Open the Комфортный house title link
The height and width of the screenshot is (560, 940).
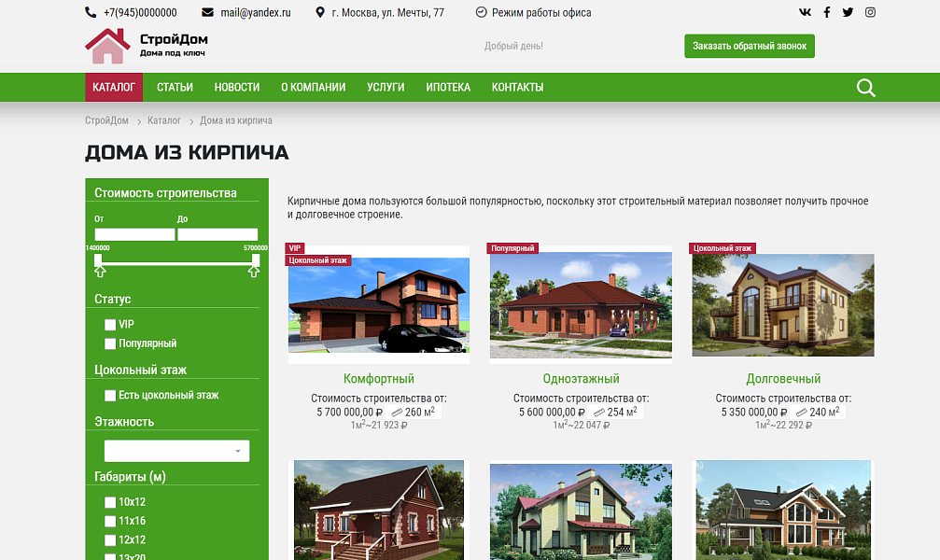(x=379, y=379)
